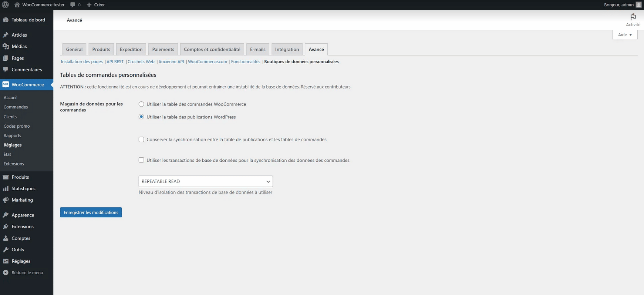This screenshot has width=644, height=295.
Task: Select Utiliser la table des commandes WooCommerce
Action: point(141,104)
